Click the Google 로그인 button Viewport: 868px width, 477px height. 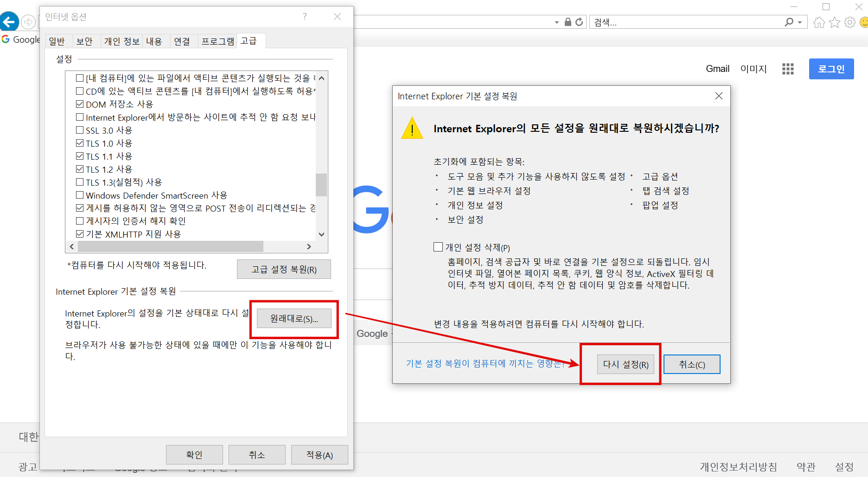click(x=831, y=69)
